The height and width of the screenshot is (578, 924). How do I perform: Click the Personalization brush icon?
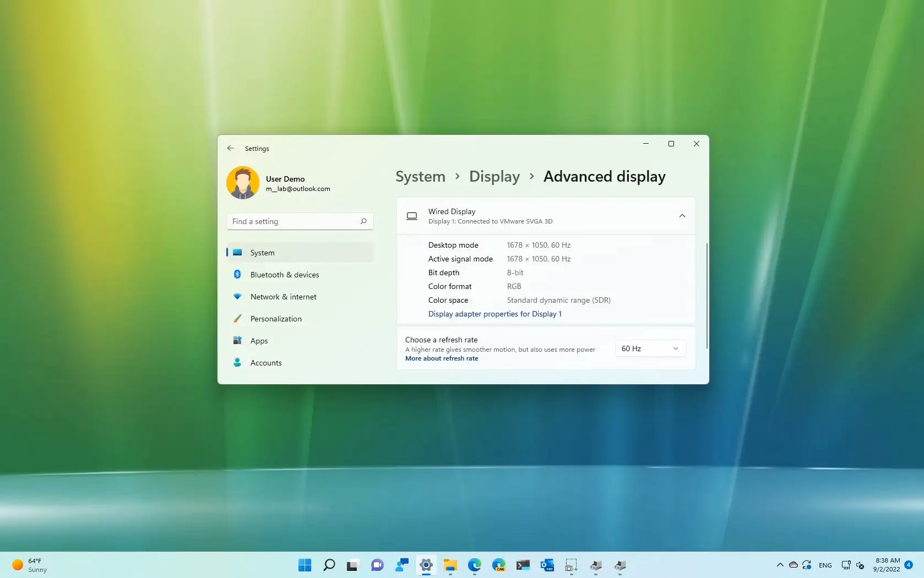click(237, 318)
